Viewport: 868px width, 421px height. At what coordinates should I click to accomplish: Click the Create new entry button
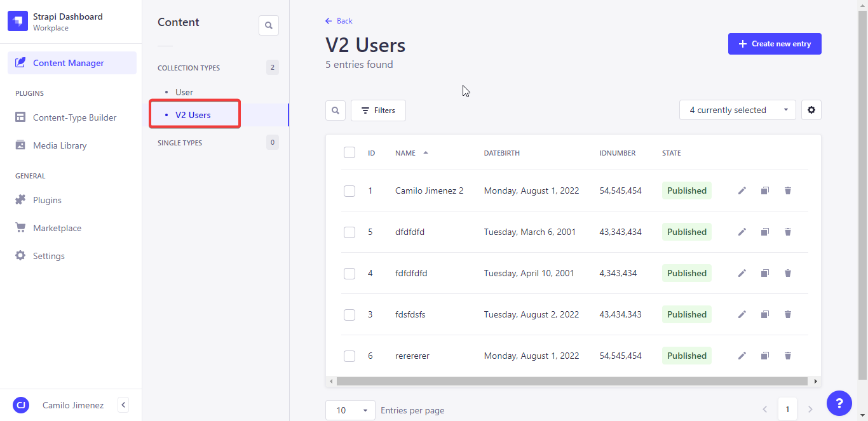tap(775, 43)
